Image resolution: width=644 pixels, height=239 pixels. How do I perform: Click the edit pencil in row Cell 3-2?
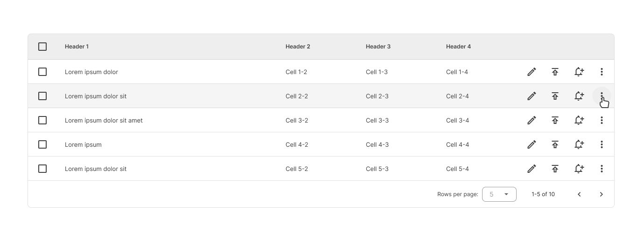click(x=532, y=120)
